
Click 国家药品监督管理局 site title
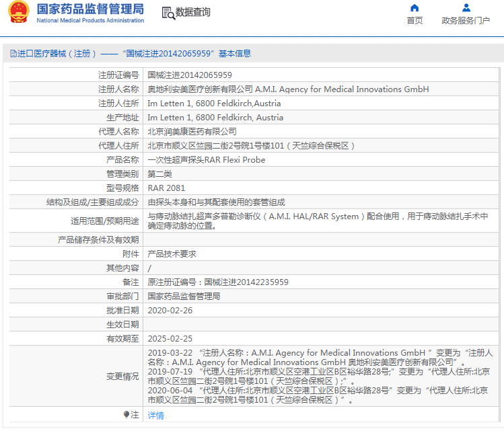point(90,9)
